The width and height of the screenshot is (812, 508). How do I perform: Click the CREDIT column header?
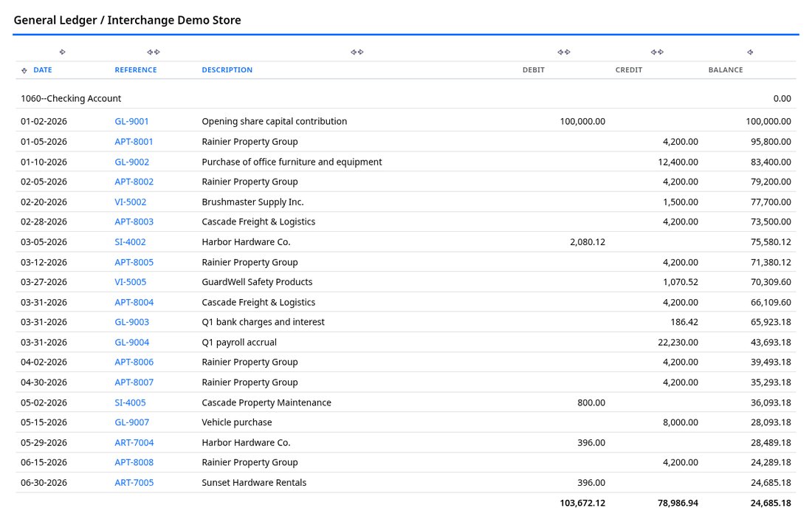pos(629,70)
